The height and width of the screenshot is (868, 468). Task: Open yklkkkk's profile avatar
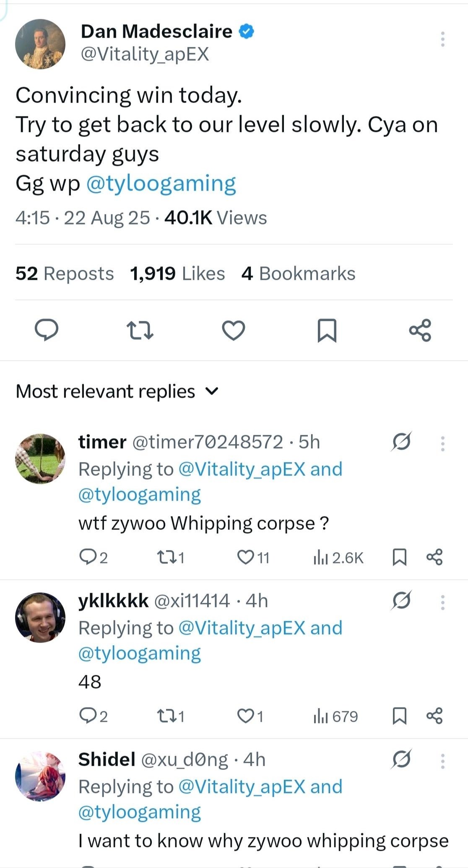coord(40,617)
